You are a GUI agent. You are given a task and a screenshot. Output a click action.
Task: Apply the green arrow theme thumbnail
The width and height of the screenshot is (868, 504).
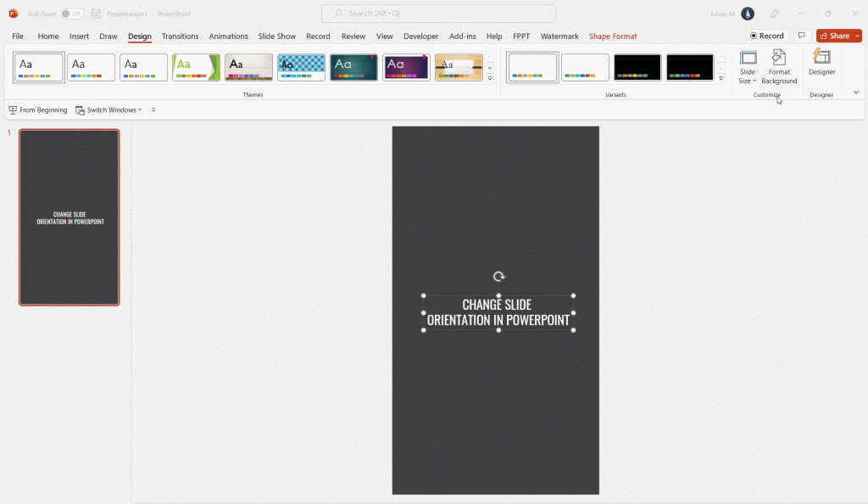(196, 68)
